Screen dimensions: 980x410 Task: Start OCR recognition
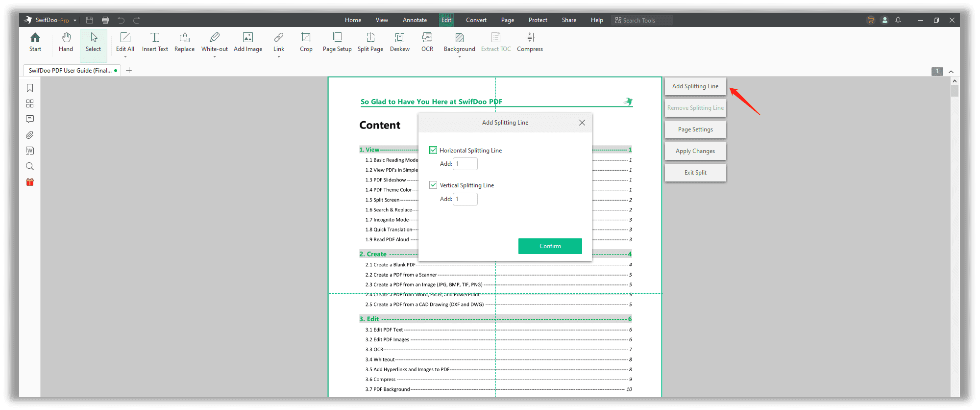427,42
